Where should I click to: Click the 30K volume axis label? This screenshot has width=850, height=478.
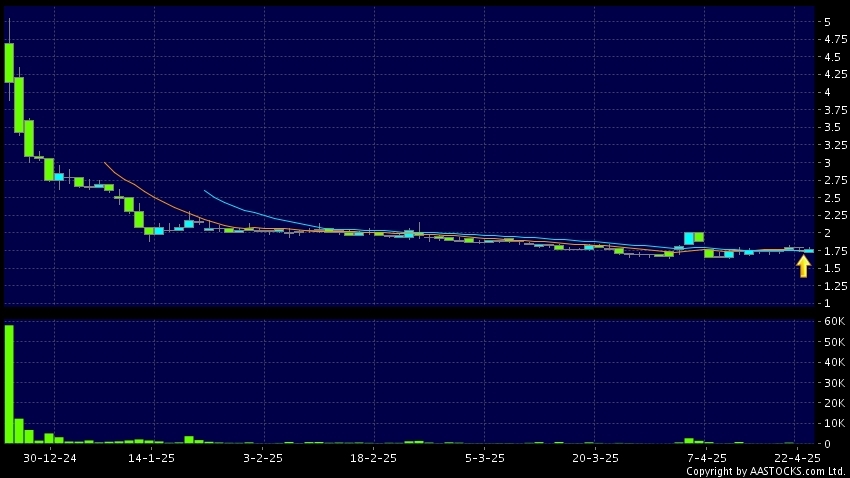834,383
